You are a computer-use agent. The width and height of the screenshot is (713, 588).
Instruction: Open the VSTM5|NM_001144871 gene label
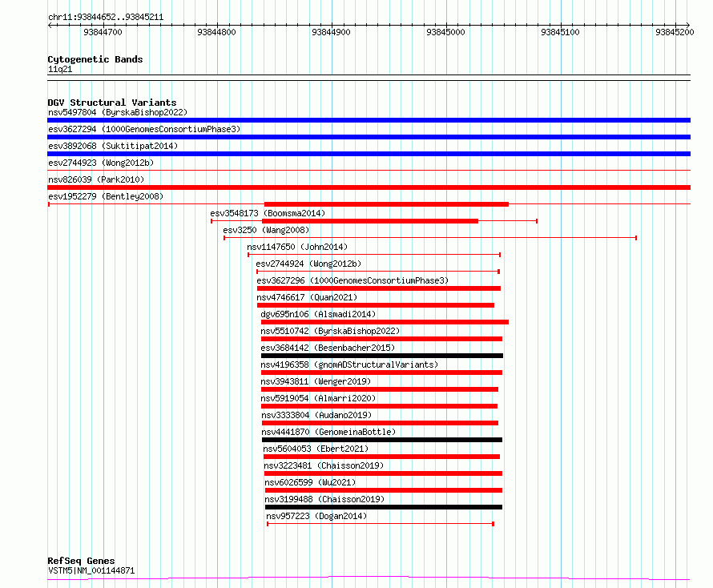coord(91,570)
